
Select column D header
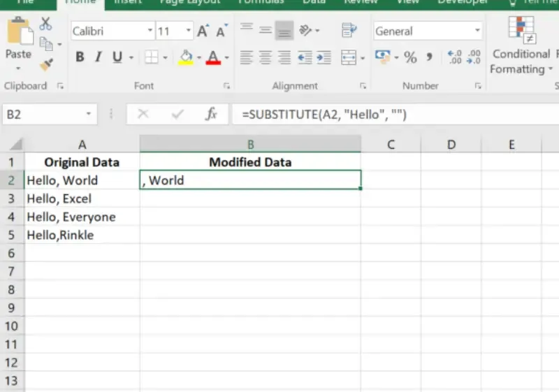coord(451,145)
